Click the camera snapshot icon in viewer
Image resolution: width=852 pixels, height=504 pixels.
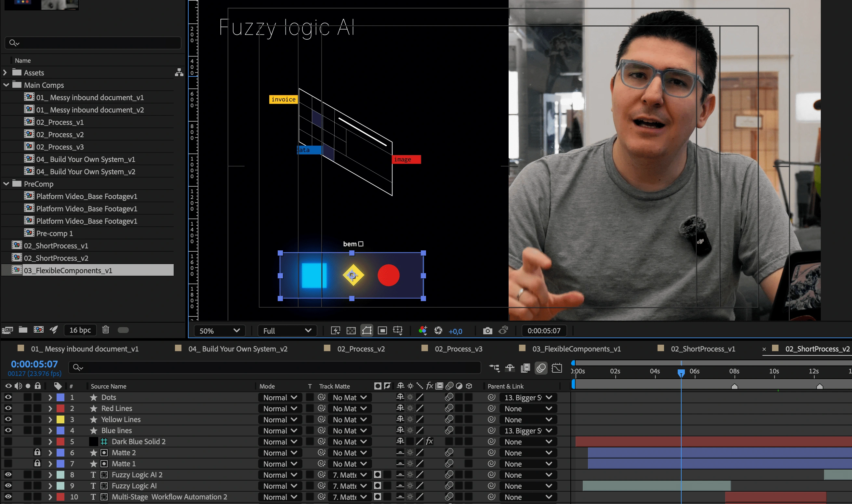(489, 331)
